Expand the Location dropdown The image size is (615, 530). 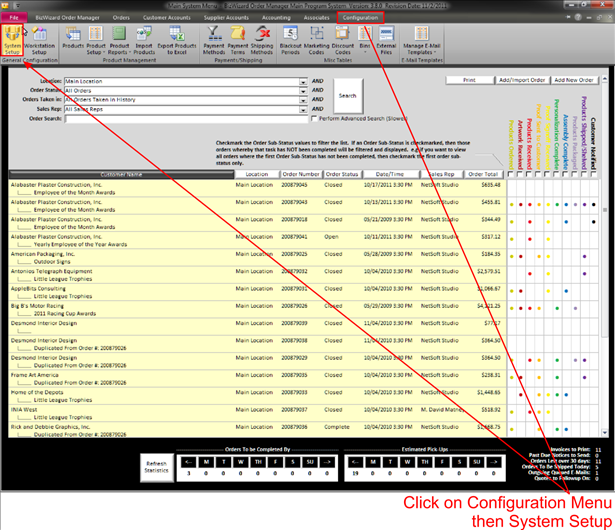point(303,79)
